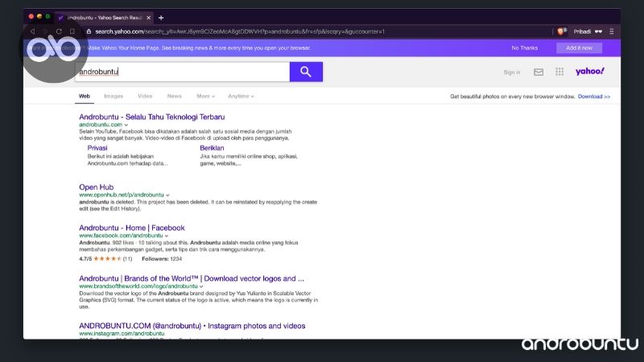Switch to the News results tab

tap(174, 96)
